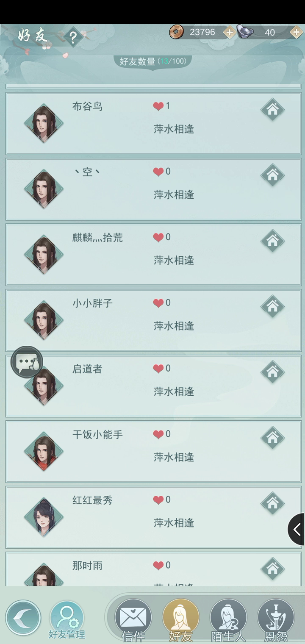Visit 麒麟灬拾荒's home via house icon
This screenshot has height=644, width=305.
tap(272, 241)
